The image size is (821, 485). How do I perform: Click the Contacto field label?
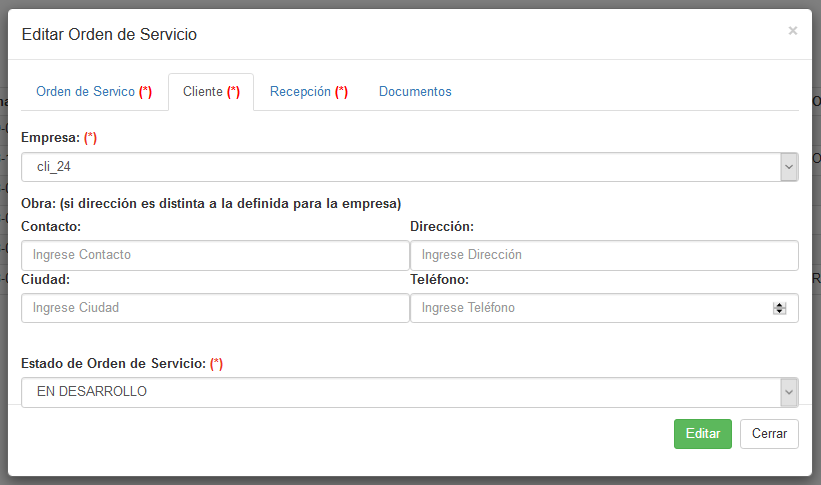(x=51, y=227)
